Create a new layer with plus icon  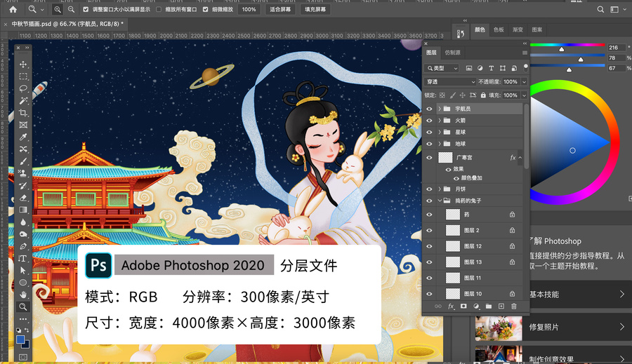501,306
